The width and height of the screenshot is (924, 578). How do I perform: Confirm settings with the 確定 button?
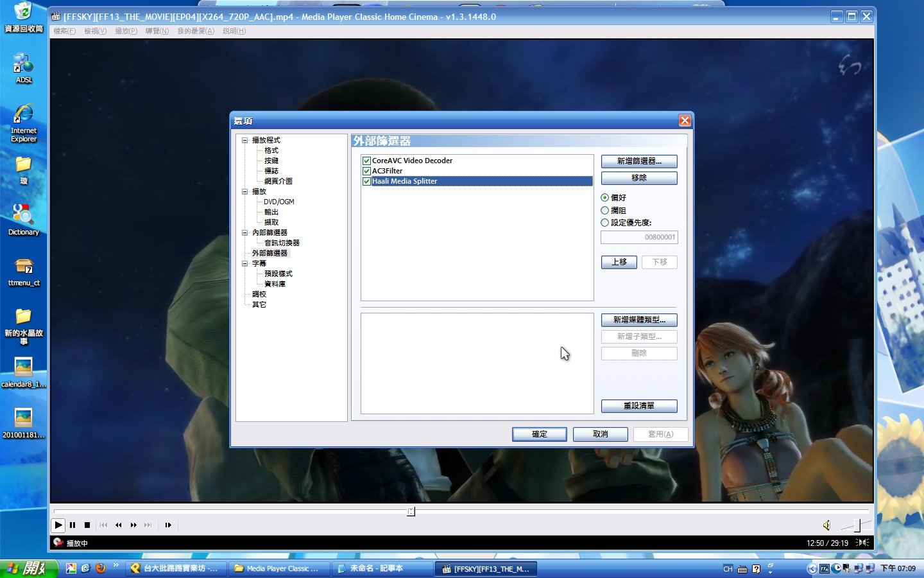(539, 434)
